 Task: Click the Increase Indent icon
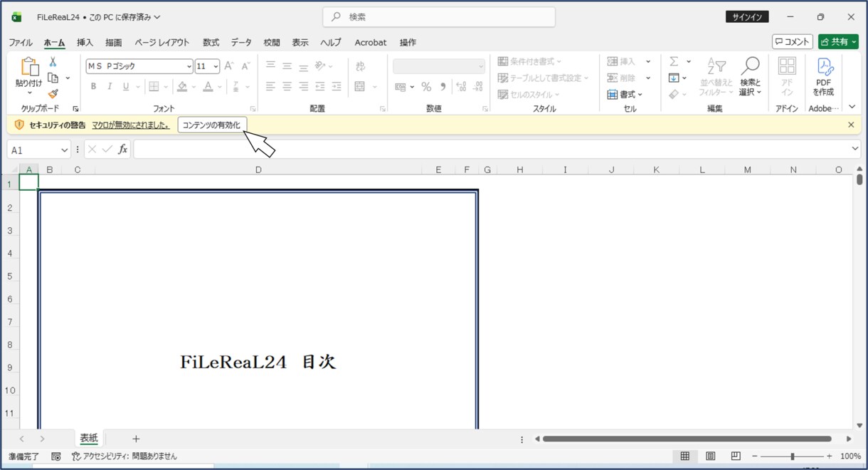(337, 87)
